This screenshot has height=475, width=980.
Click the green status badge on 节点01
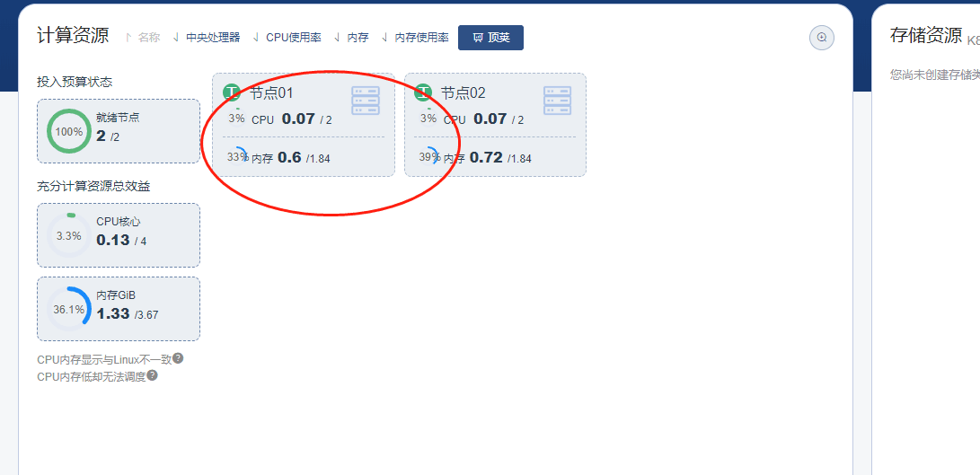[x=232, y=92]
